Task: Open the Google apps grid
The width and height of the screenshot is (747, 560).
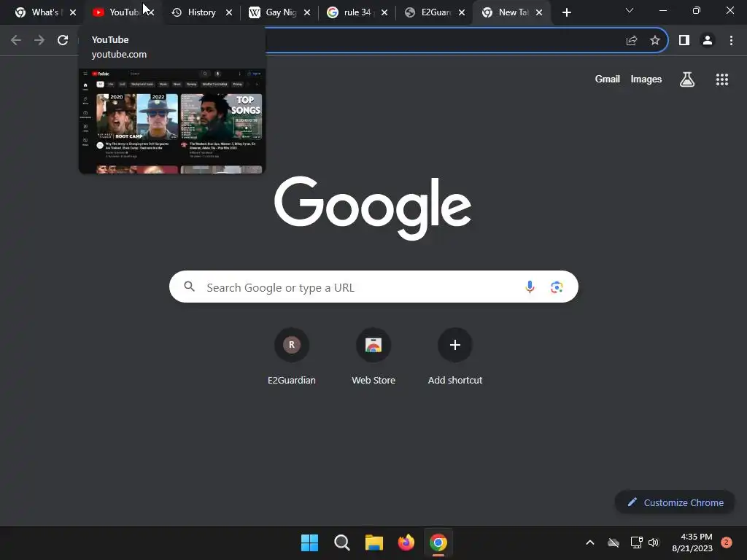Action: (722, 79)
